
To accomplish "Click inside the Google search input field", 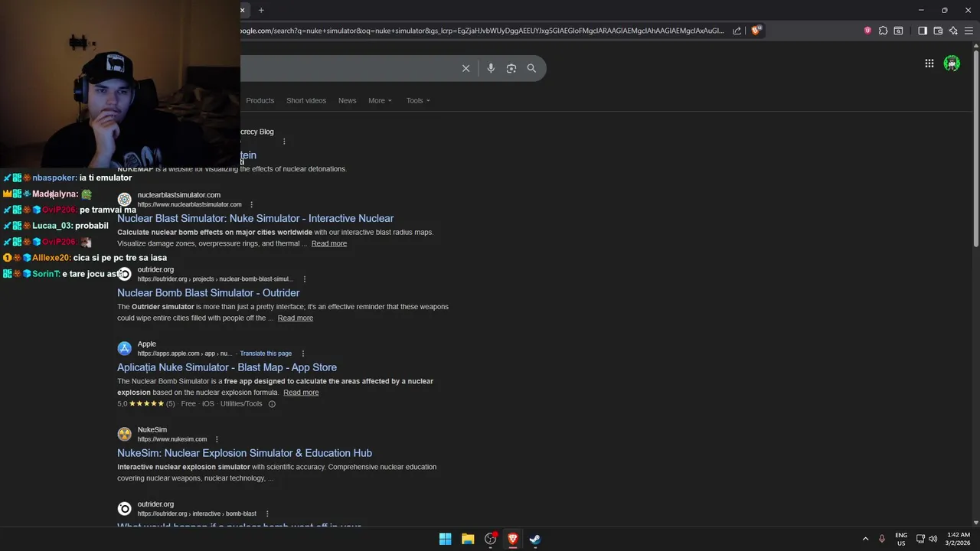I will coord(348,68).
